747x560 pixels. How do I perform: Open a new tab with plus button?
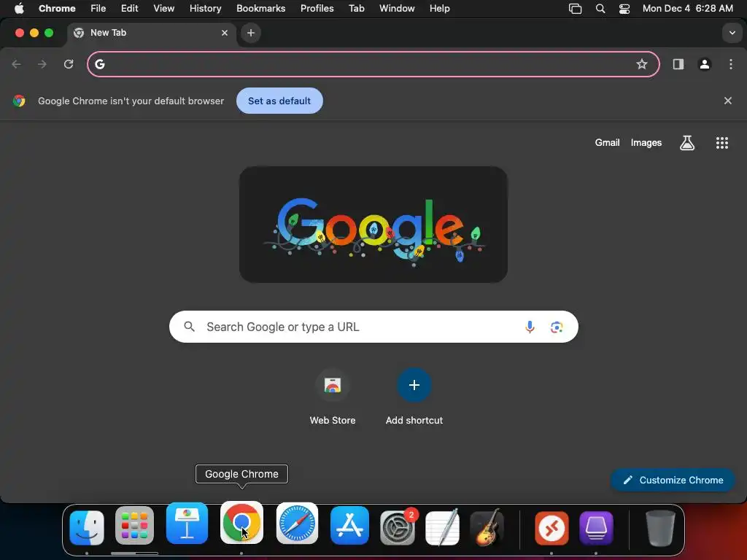click(x=251, y=33)
